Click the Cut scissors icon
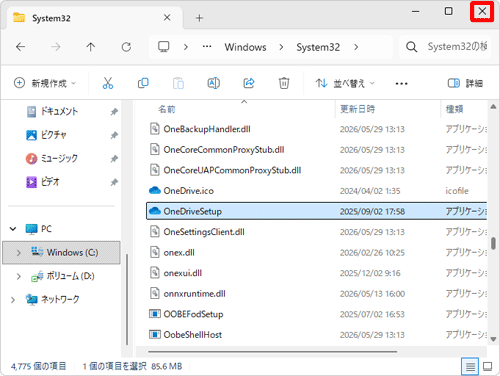 [x=108, y=83]
